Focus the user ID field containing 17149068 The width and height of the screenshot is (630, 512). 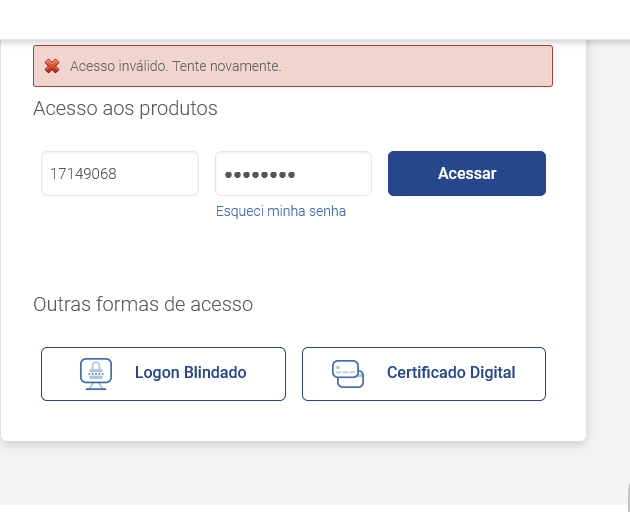120,174
